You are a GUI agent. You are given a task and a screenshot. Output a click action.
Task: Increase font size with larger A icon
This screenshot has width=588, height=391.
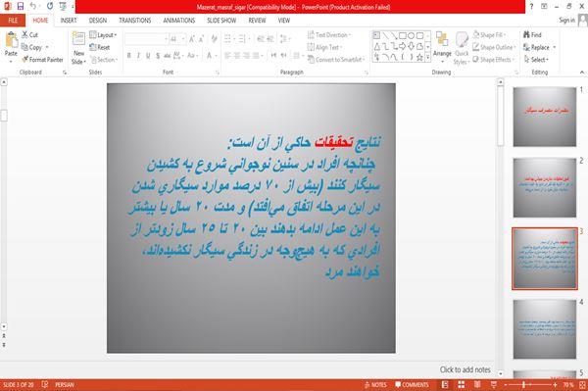click(x=192, y=38)
